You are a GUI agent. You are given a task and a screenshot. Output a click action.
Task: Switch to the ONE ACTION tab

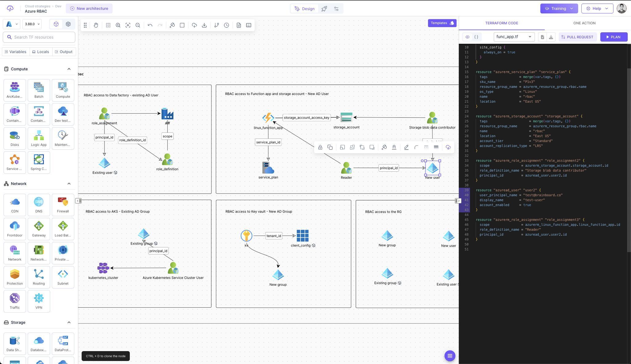click(584, 23)
